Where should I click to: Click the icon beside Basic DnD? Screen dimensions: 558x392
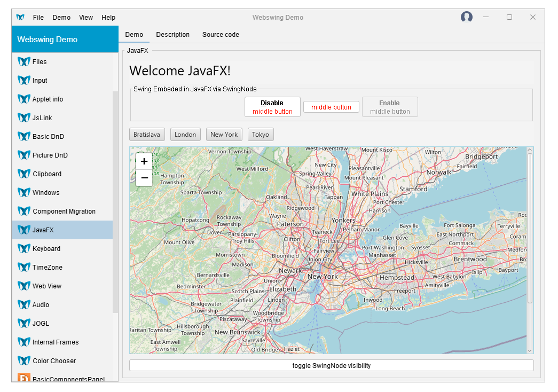pos(24,136)
